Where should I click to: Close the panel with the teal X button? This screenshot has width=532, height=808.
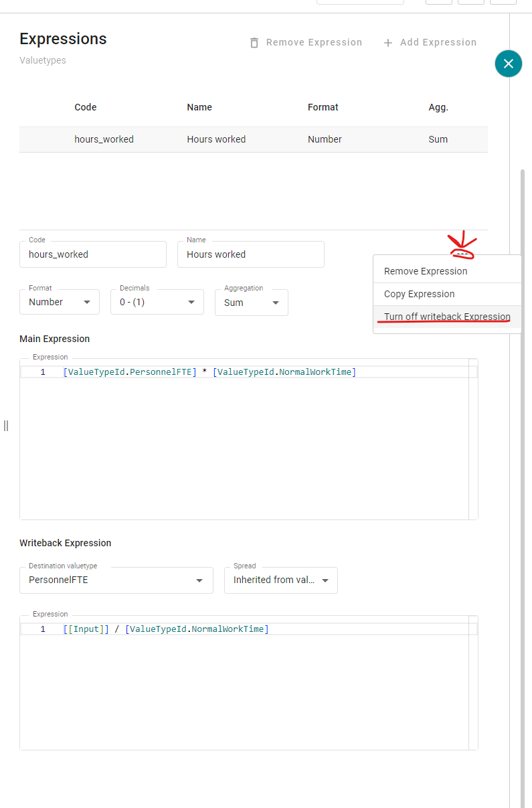pyautogui.click(x=508, y=64)
